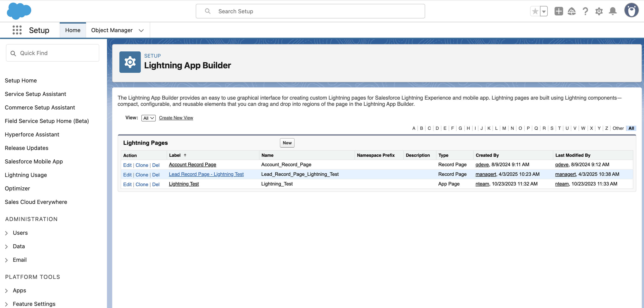
Task: Open Hyperforce Assistant
Action: tap(32, 135)
